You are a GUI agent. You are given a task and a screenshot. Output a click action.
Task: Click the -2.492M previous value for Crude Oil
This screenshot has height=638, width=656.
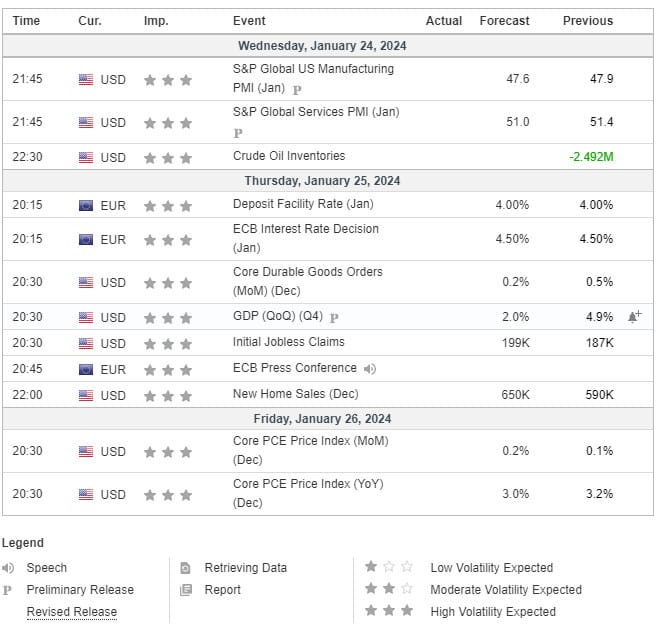(591, 157)
